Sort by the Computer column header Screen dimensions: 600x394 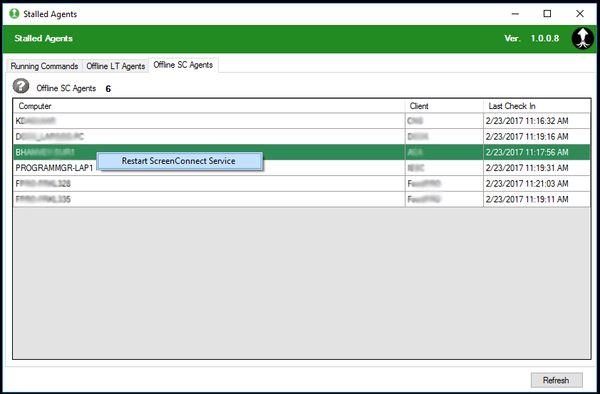tap(209, 106)
